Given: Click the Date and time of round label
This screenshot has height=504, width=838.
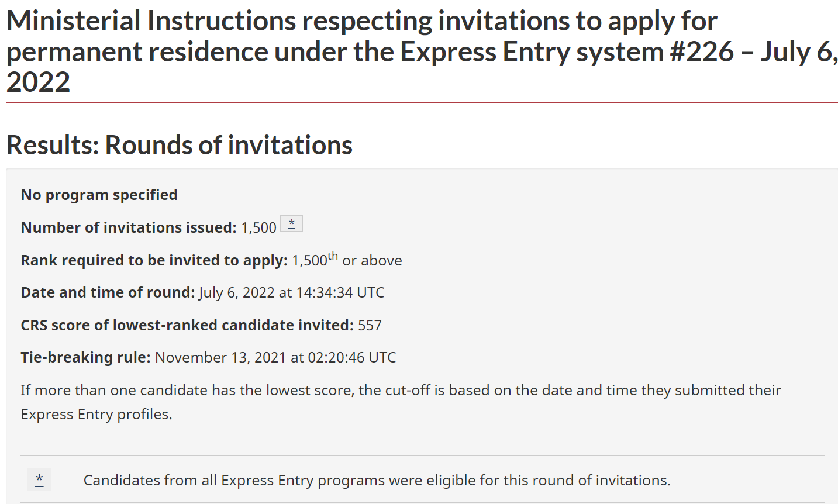Looking at the screenshot, I should click(x=108, y=292).
